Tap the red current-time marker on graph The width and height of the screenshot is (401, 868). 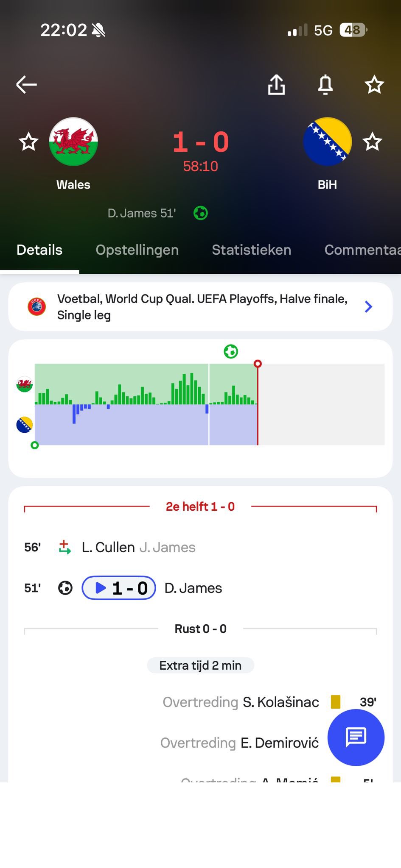click(x=258, y=364)
